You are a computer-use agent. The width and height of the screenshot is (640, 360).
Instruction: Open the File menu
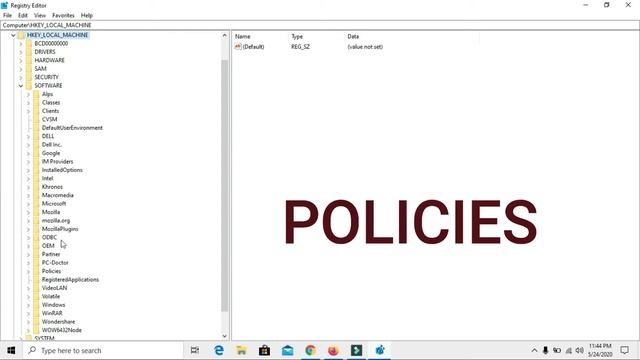[x=7, y=15]
